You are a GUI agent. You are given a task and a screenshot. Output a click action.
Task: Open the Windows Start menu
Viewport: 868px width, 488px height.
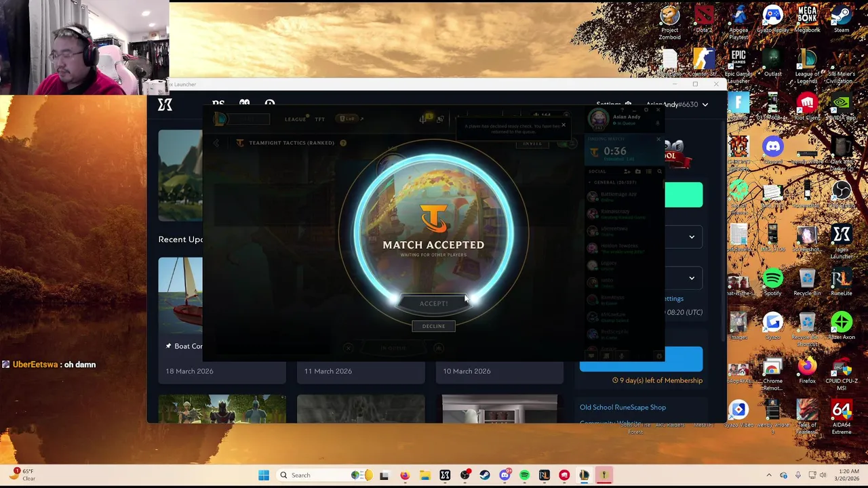[264, 475]
